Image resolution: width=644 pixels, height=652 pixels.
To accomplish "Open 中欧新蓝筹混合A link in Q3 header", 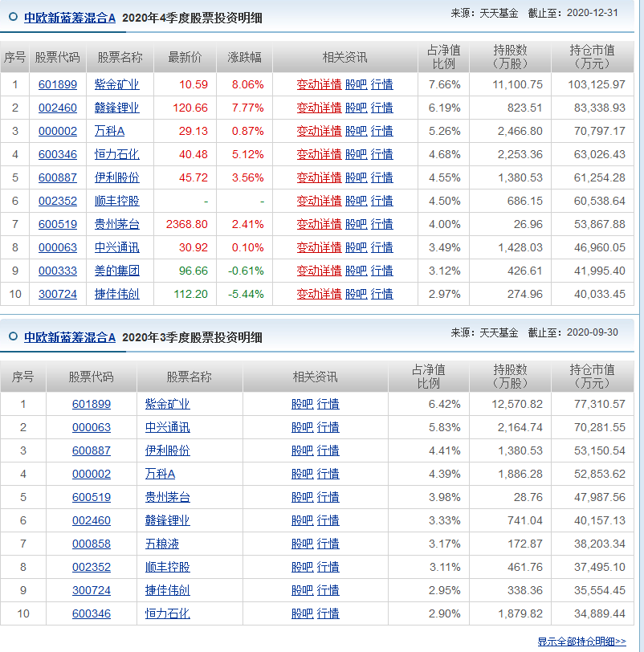I will (x=69, y=337).
